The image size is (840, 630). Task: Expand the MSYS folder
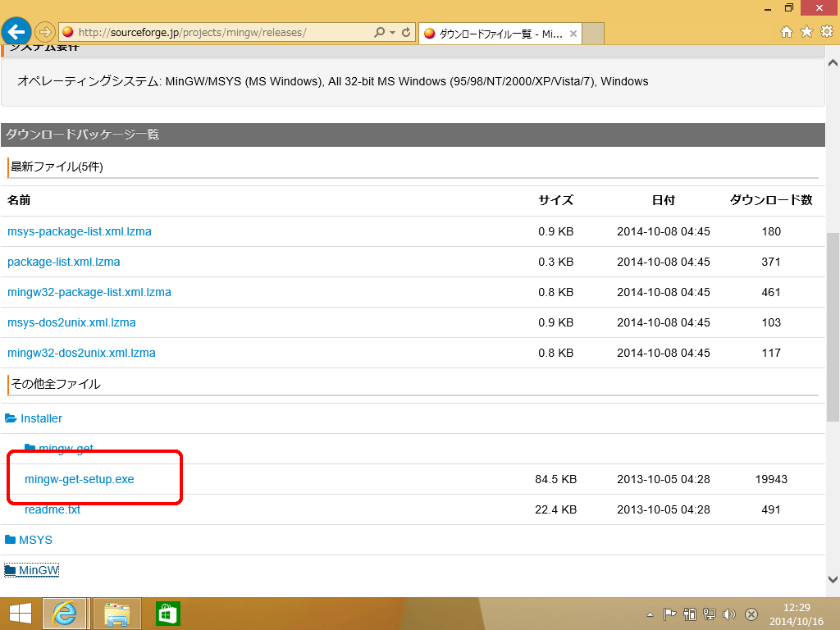tap(29, 540)
